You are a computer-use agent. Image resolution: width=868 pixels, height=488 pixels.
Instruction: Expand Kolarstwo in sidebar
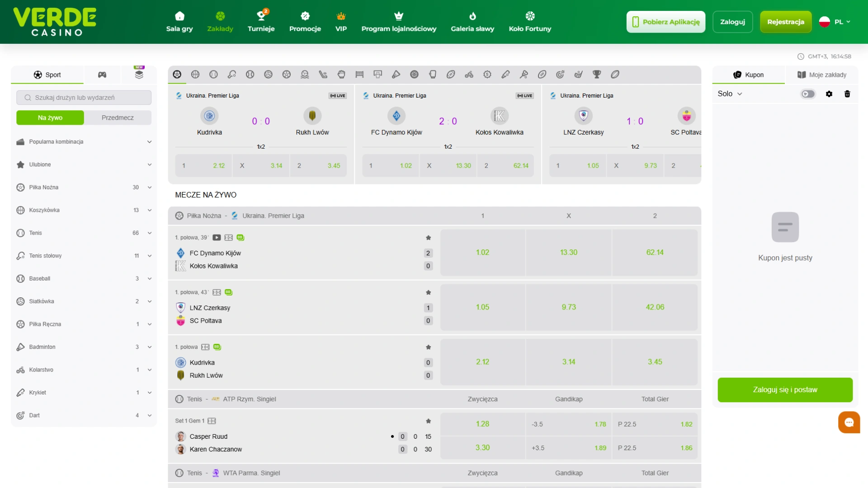[x=84, y=370]
